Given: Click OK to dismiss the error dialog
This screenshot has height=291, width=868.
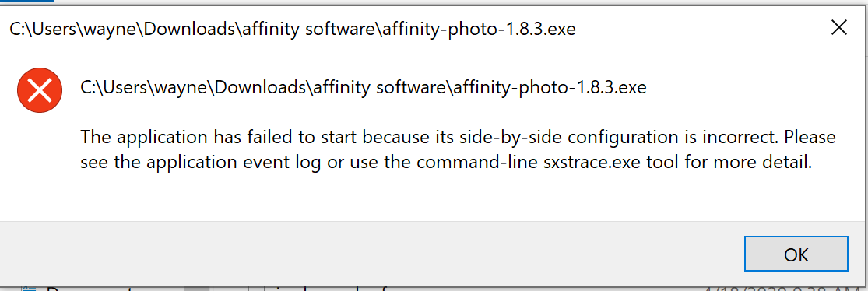Looking at the screenshot, I should coord(796,254).
